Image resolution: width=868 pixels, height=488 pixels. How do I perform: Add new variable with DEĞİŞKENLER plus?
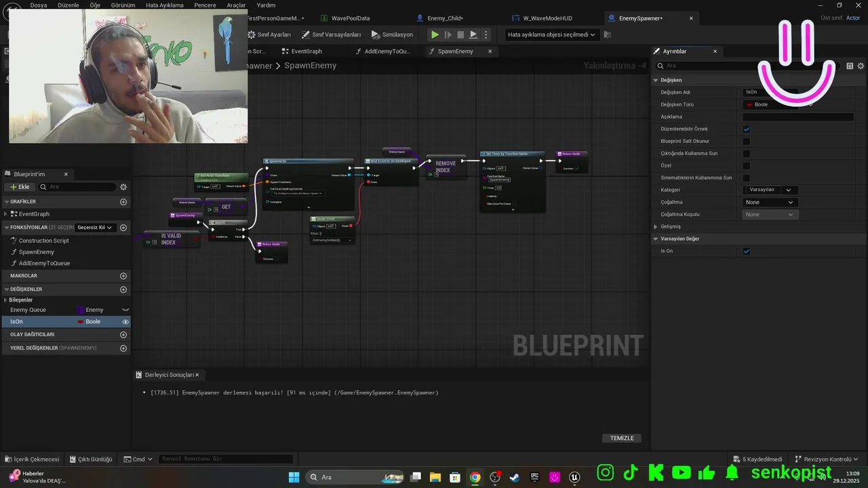point(123,289)
